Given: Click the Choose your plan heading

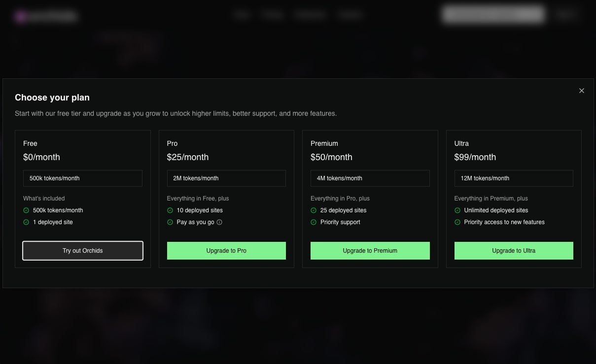Looking at the screenshot, I should pos(52,98).
